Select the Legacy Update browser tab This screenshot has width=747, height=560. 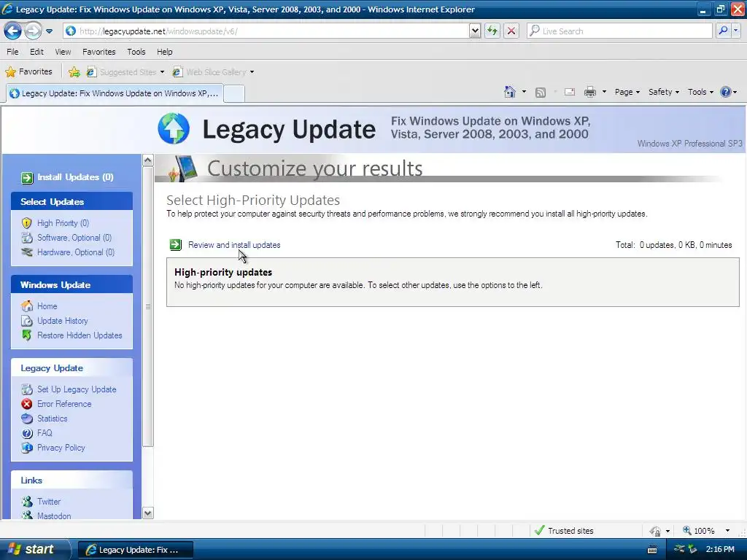pyautogui.click(x=115, y=93)
